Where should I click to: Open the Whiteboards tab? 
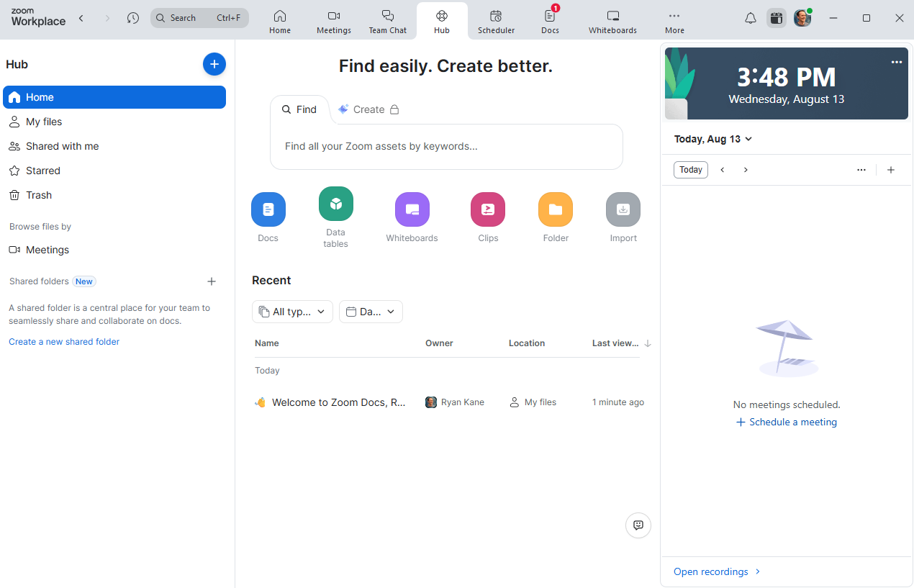(612, 22)
